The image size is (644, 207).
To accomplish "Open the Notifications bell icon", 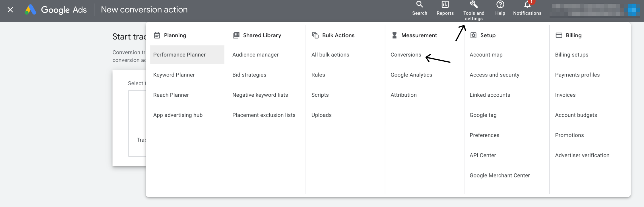I will (527, 5).
